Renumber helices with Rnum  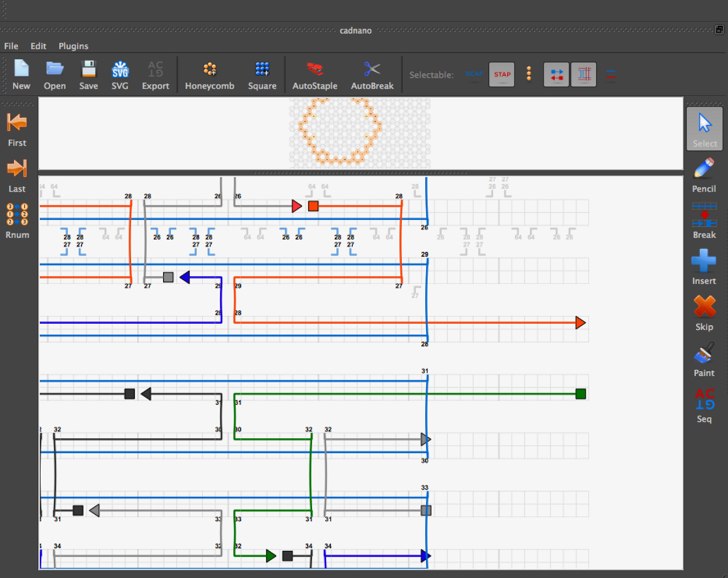17,221
